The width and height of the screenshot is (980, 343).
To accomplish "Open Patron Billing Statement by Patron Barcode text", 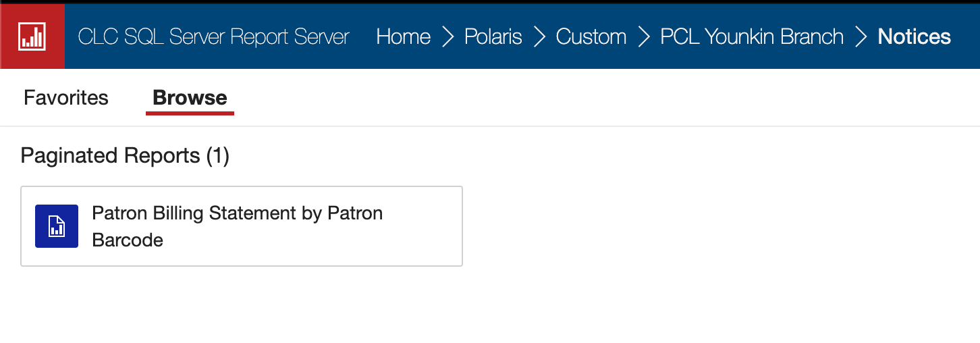I will coord(238,226).
